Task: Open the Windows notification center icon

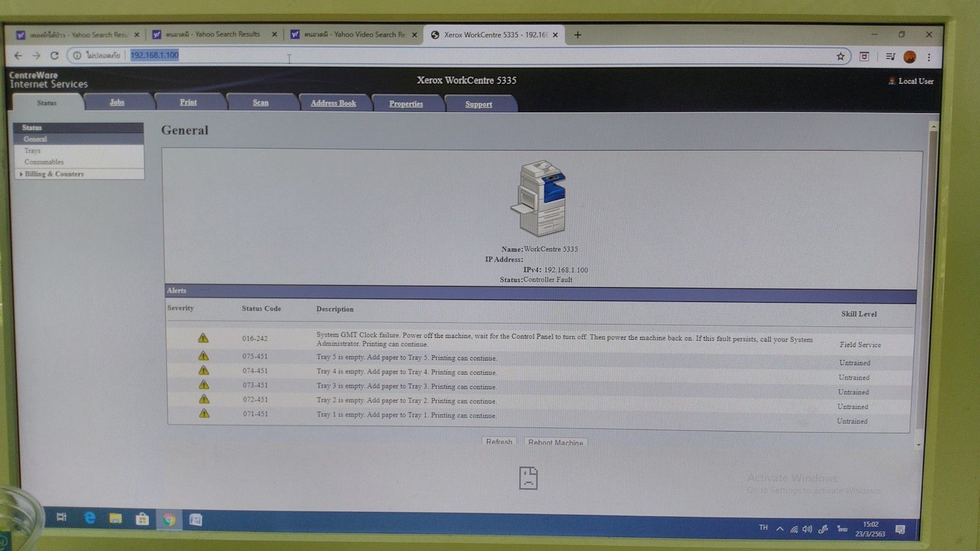Action: [x=900, y=530]
